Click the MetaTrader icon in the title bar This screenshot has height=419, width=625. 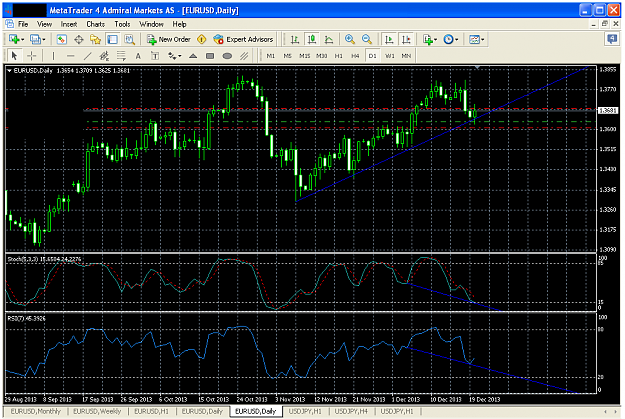pyautogui.click(x=8, y=10)
